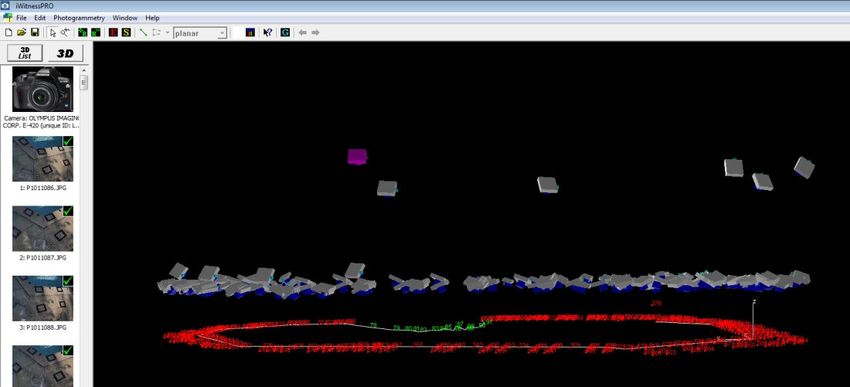The width and height of the screenshot is (850, 387).
Task: Toggle the green checkmark on image P1011088.JPG
Action: [68, 281]
